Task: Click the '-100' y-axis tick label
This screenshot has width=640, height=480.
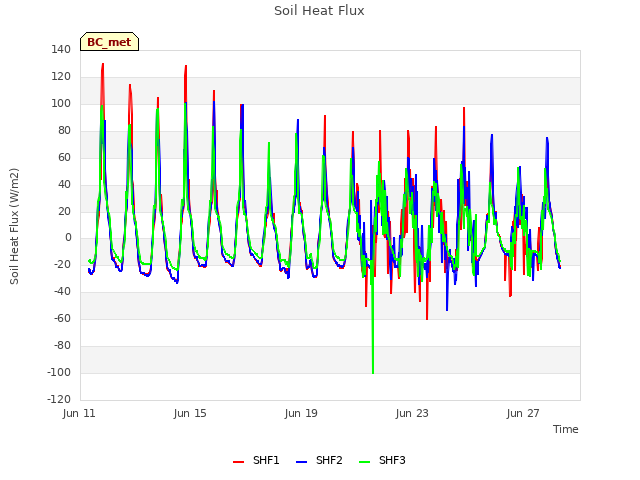Action: [59, 372]
